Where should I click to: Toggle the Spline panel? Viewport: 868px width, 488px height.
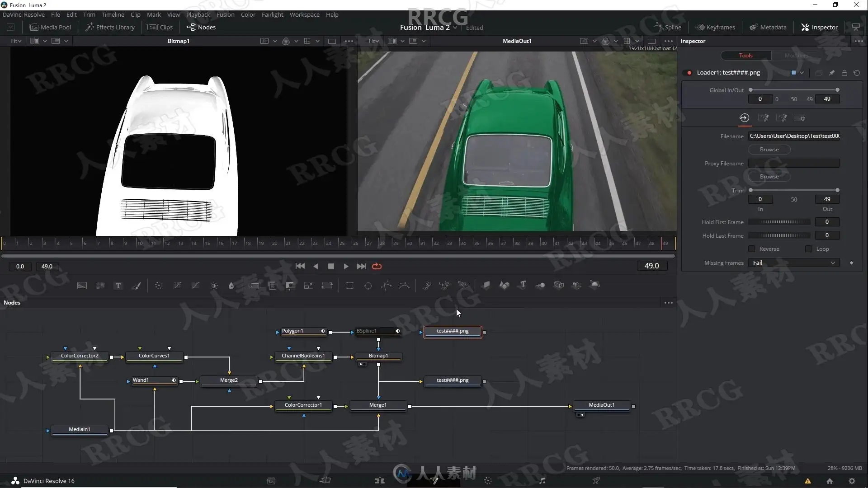tap(668, 27)
